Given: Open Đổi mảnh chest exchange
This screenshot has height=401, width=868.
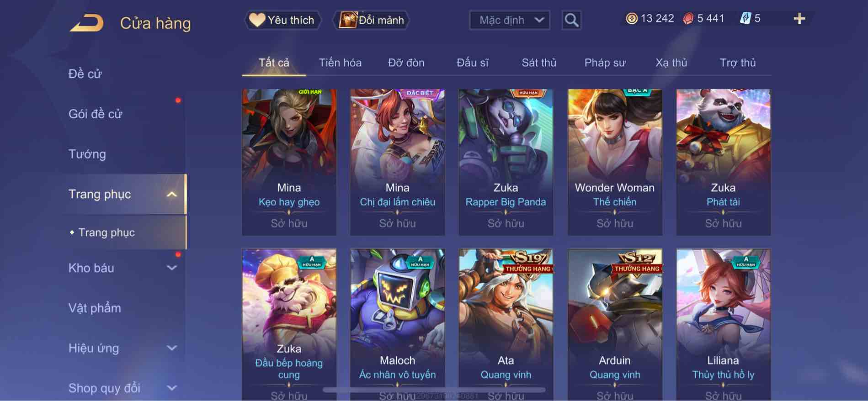Looking at the screenshot, I should tap(371, 20).
